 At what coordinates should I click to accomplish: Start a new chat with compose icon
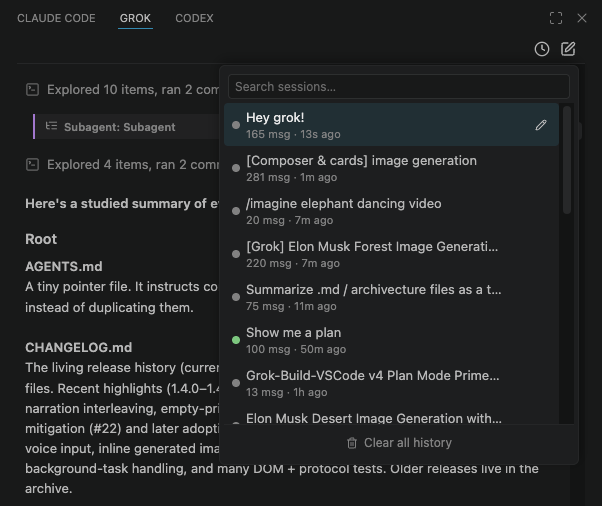[x=568, y=49]
